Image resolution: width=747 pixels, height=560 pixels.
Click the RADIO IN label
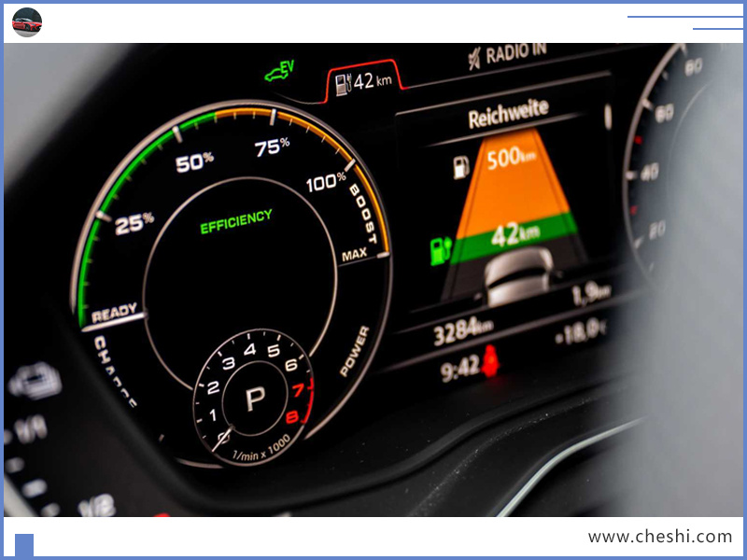516,53
